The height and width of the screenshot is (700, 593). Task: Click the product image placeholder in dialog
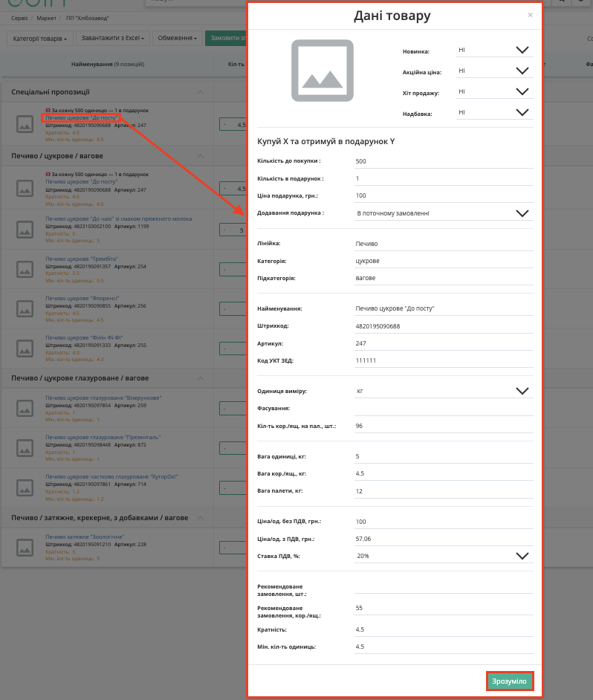(x=323, y=71)
